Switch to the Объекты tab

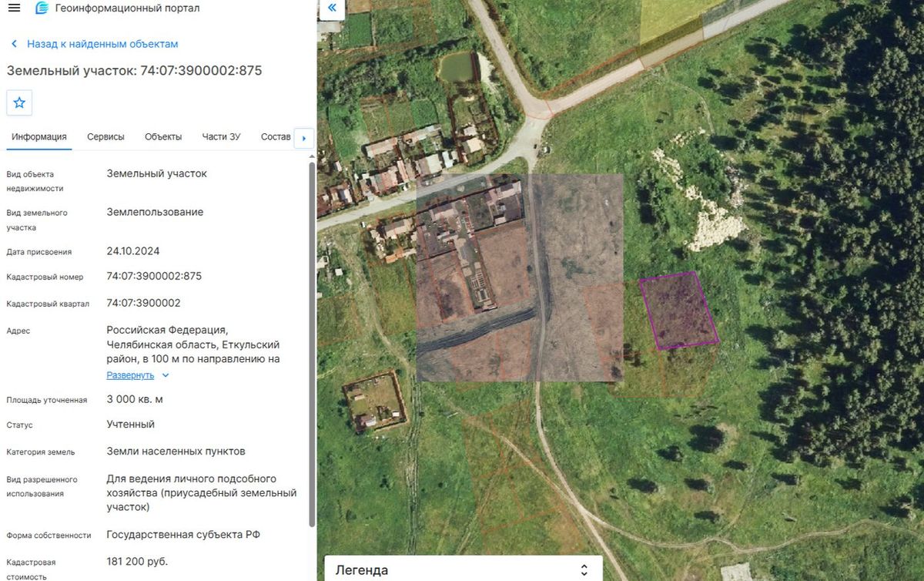coord(163,137)
